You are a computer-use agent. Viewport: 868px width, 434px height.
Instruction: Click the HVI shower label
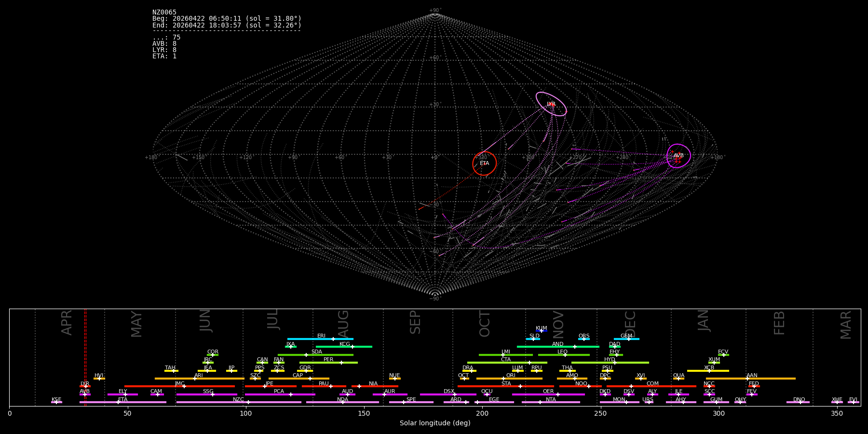point(99,375)
